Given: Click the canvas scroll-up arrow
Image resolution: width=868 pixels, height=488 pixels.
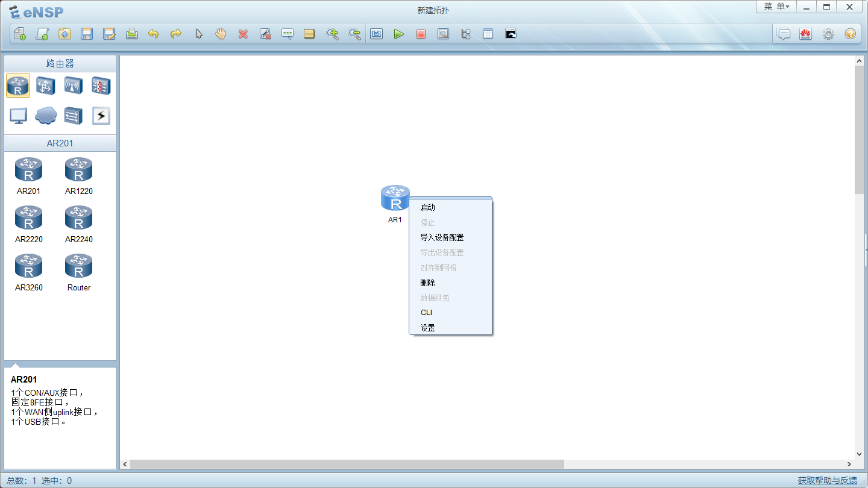Looking at the screenshot, I should pyautogui.click(x=859, y=61).
